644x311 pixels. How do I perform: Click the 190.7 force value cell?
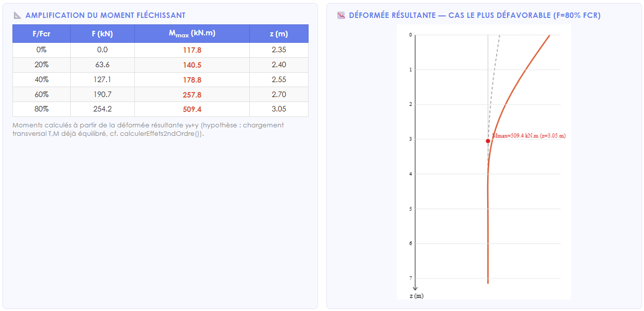(103, 95)
